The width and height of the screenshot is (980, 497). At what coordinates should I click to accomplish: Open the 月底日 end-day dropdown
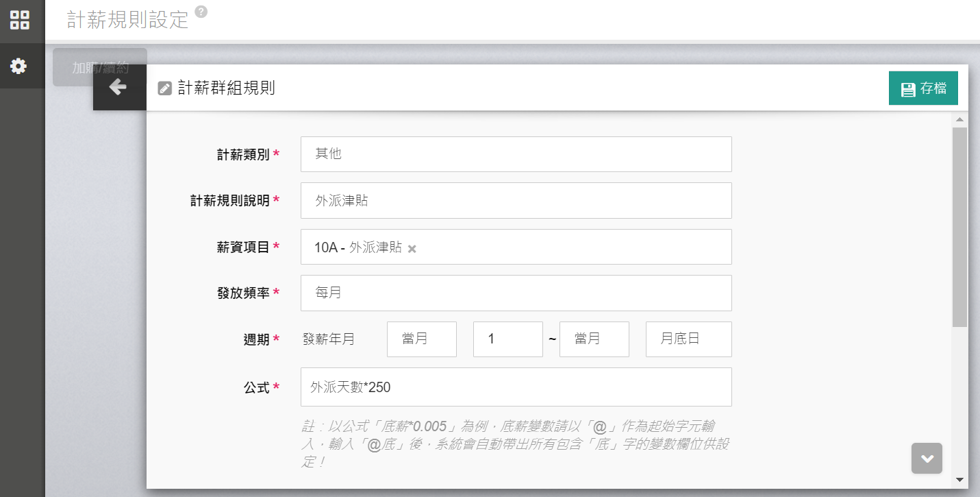click(x=688, y=339)
